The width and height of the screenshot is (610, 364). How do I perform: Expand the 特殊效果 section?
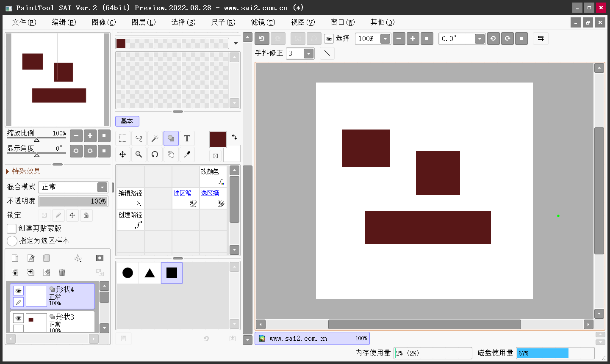8,171
